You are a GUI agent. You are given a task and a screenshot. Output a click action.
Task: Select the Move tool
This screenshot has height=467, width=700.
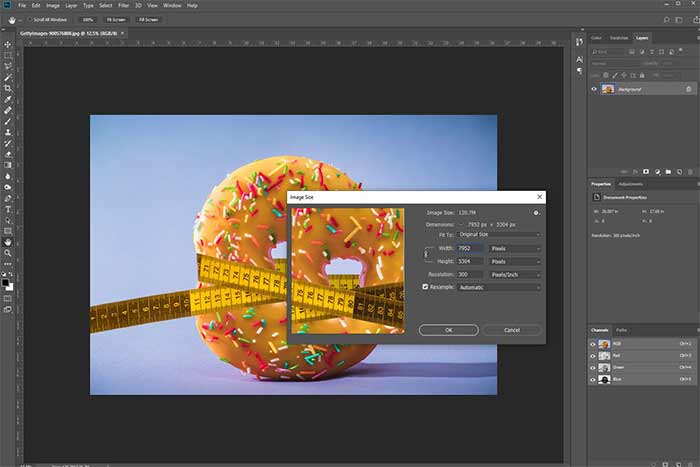click(x=7, y=44)
